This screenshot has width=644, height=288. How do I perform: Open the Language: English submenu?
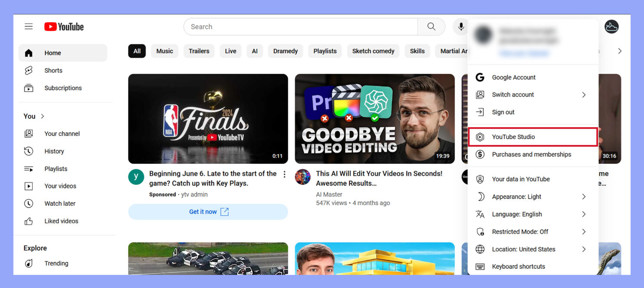click(517, 214)
